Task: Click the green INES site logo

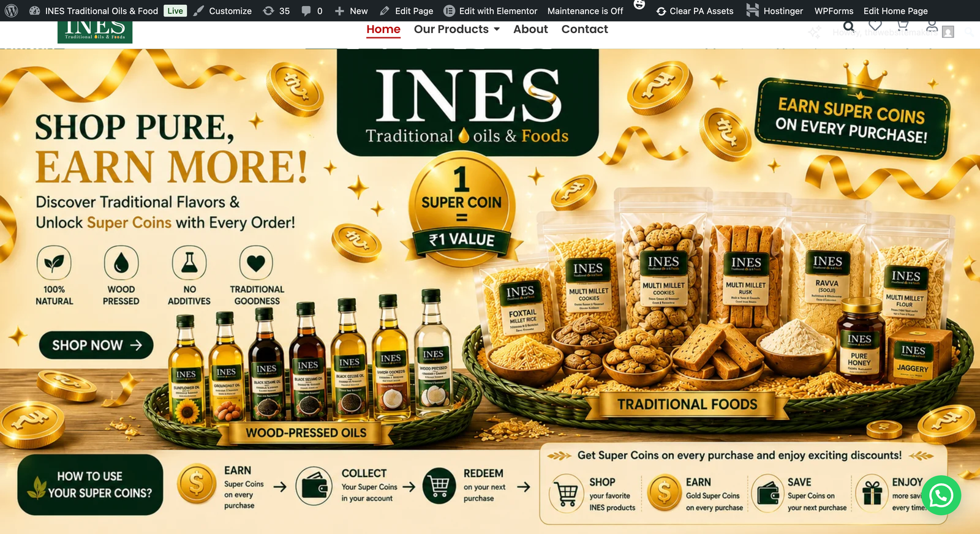Action: 95,32
